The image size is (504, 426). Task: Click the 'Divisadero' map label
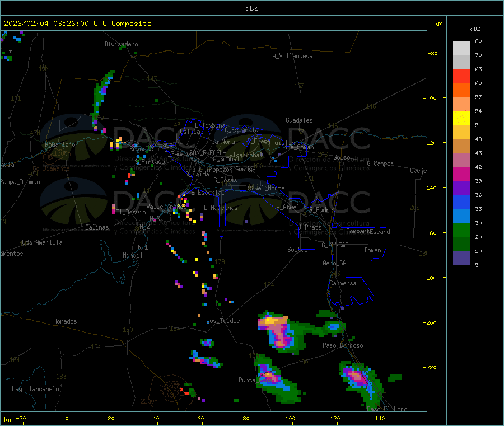[121, 44]
